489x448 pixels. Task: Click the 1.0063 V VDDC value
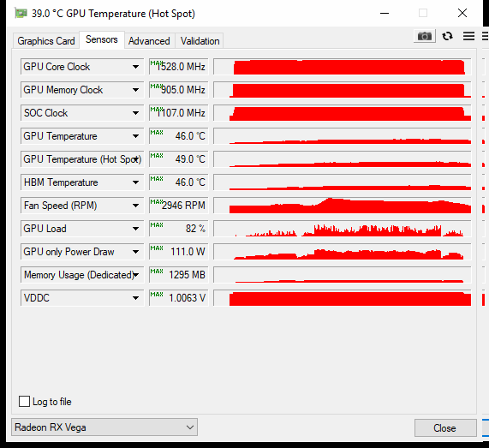(x=179, y=297)
